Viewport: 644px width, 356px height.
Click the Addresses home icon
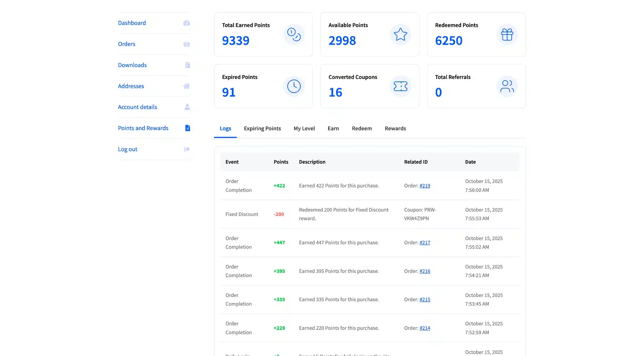click(x=187, y=86)
